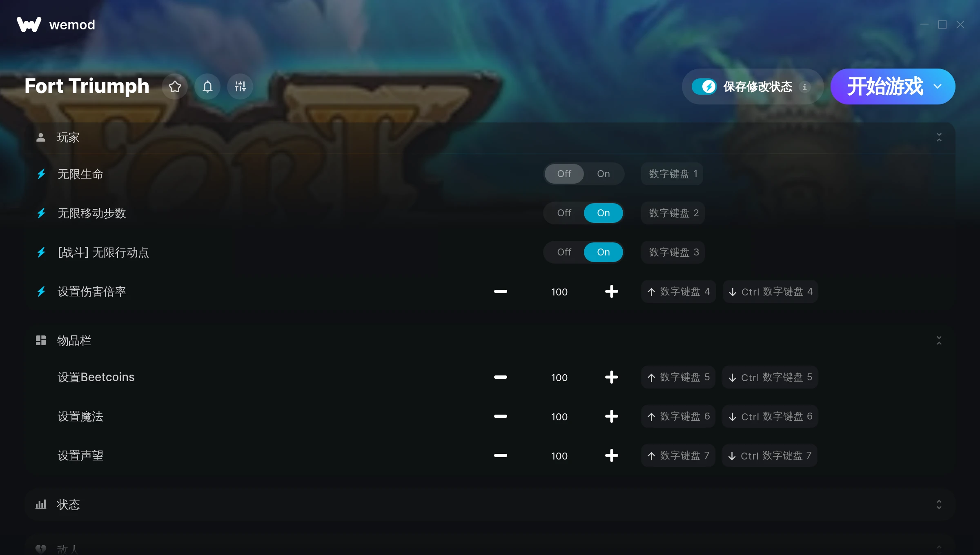Change the Ctrl 数字键盘 5 hotkey
Image resolution: width=980 pixels, height=555 pixels.
(770, 377)
